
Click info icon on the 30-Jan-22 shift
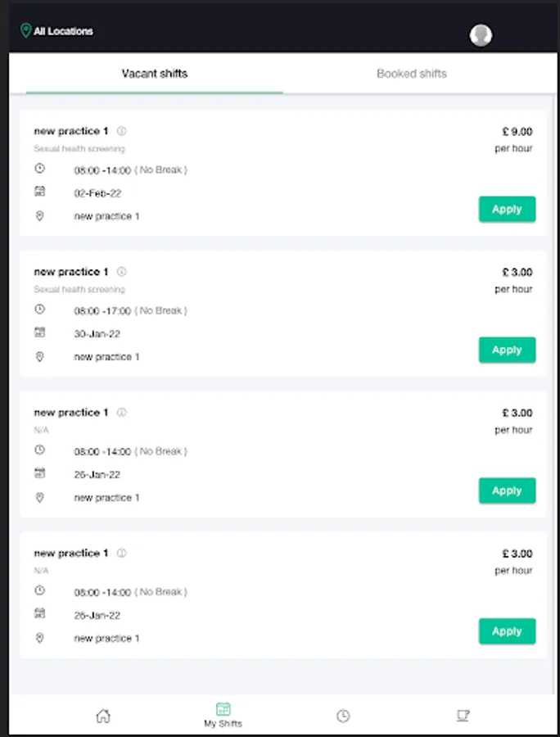coord(122,272)
